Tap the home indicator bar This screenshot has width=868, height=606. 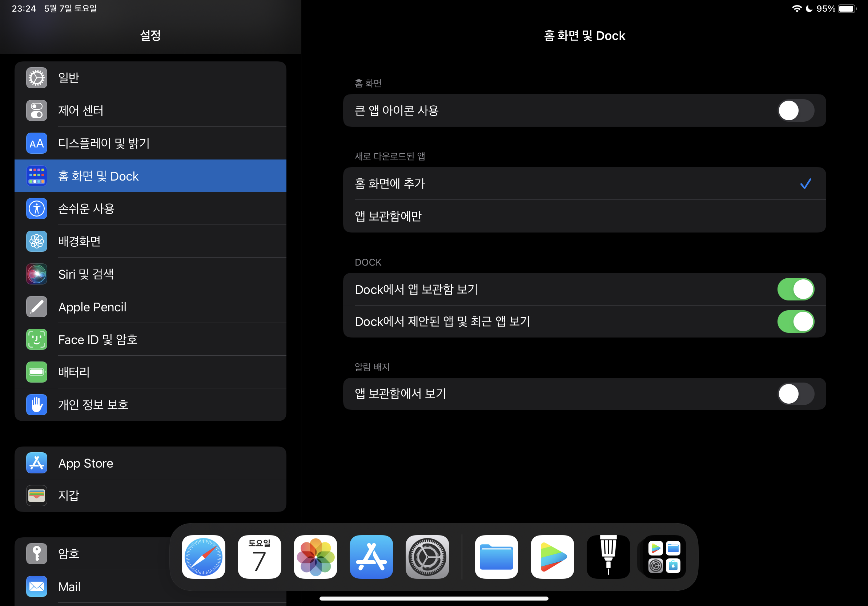(x=434, y=598)
